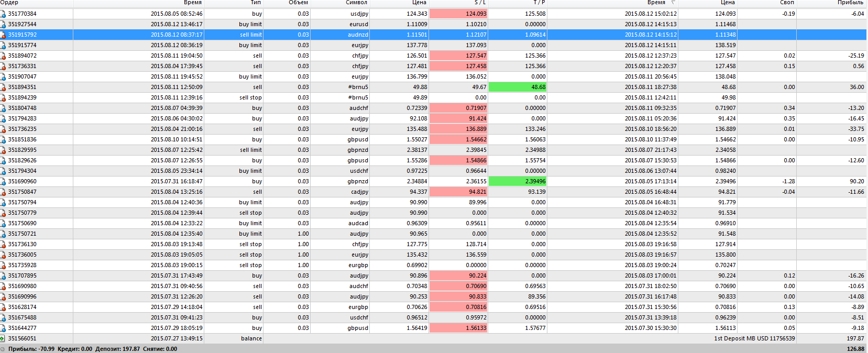
Task: Click the order icon beside 351915774
Action: (3, 45)
